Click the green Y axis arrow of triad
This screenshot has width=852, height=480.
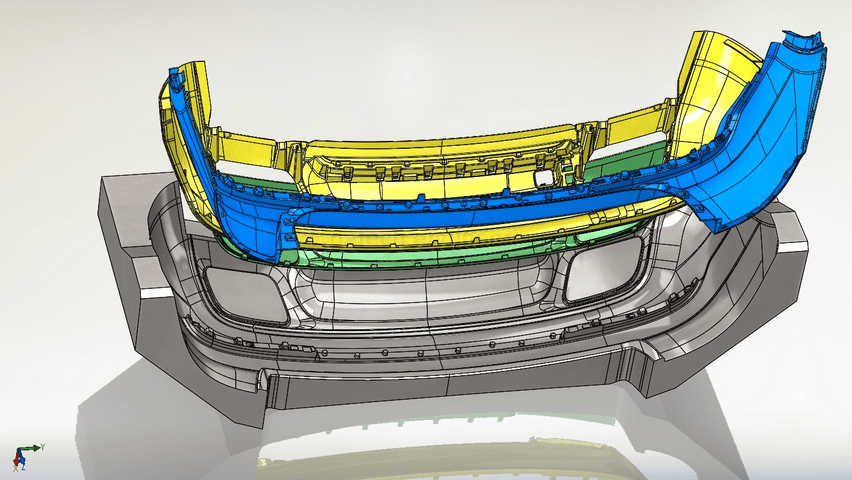tap(33, 447)
